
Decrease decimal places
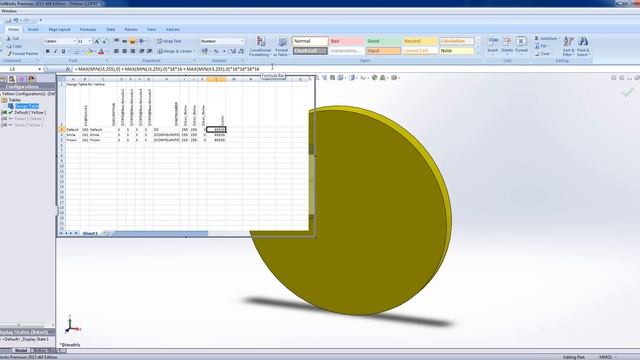[x=241, y=51]
